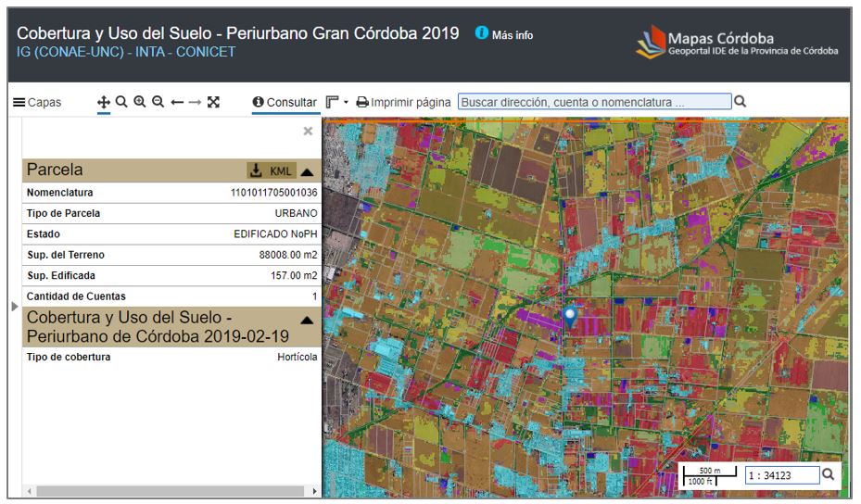Click the scale search magnifier icon
The width and height of the screenshot is (861, 504).
[828, 474]
